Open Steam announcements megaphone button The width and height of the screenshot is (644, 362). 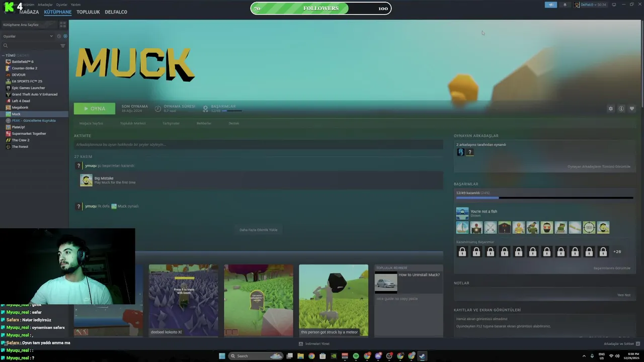[x=551, y=5]
